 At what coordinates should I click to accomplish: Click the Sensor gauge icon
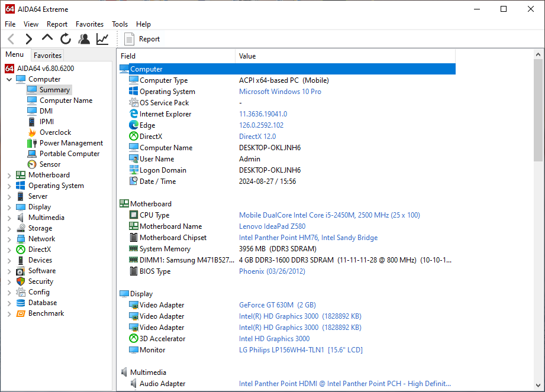point(32,164)
